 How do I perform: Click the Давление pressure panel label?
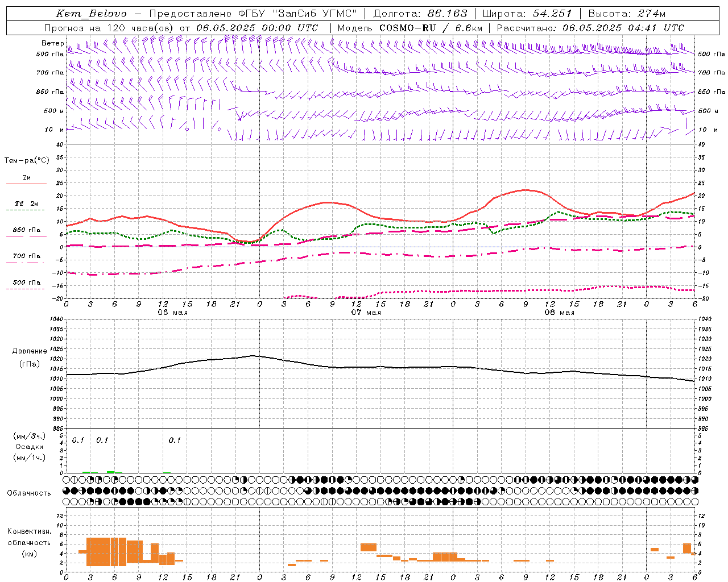30,351
